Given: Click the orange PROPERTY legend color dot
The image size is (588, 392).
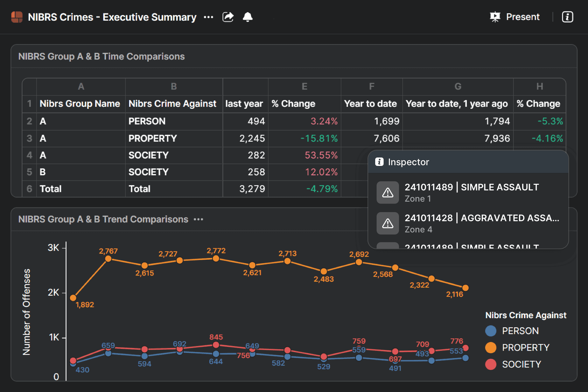Looking at the screenshot, I should coord(491,348).
